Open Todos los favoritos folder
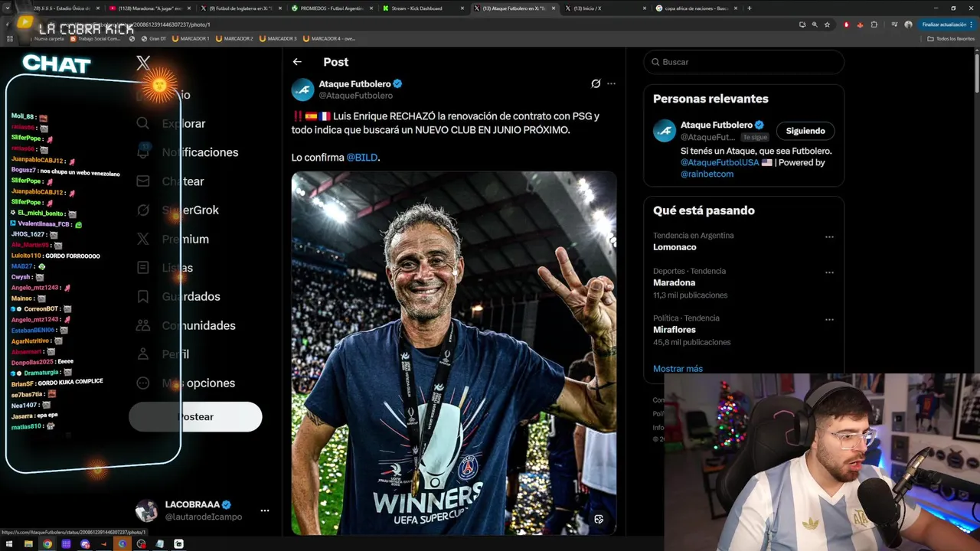Screen dimensions: 980x551 (x=951, y=38)
